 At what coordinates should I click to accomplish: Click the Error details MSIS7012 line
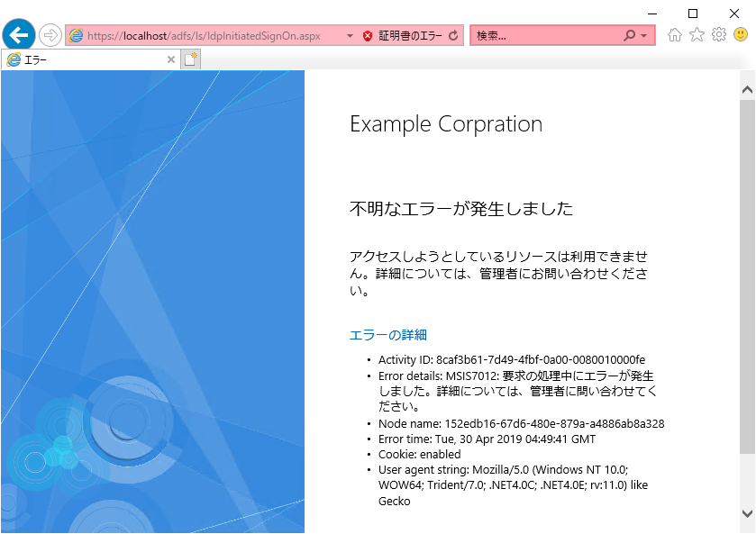coord(518,392)
